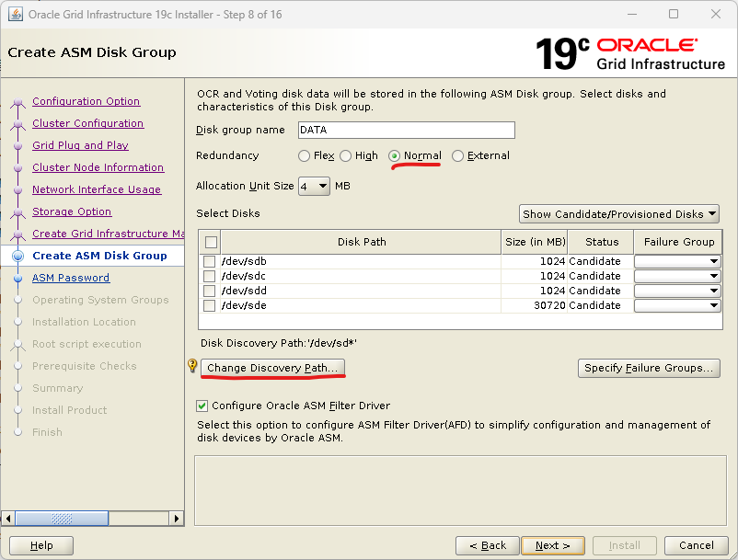This screenshot has height=560, width=738.
Task: Open the Allocation Unit Size dropdown
Action: pyautogui.click(x=314, y=187)
